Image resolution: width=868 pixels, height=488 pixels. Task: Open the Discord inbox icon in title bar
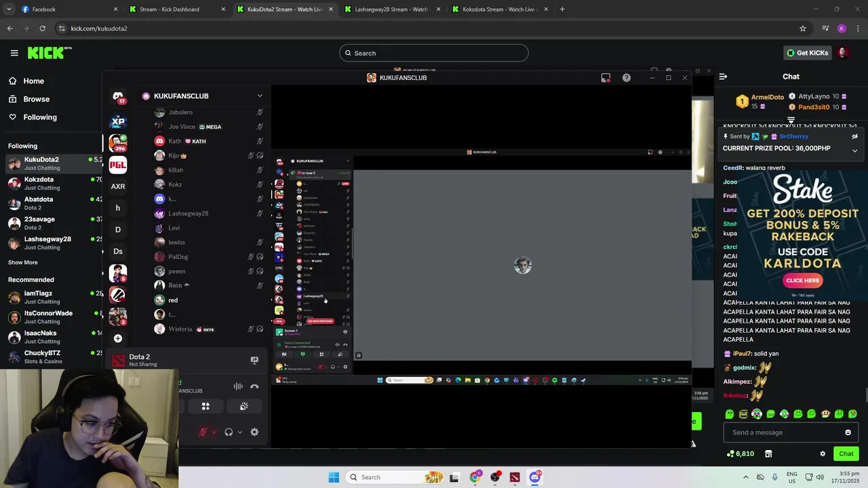(606, 78)
